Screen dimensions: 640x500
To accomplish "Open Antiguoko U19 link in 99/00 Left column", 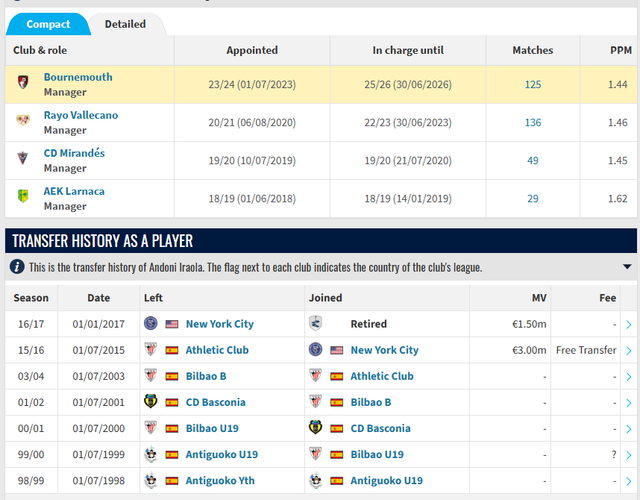I will coord(222,455).
